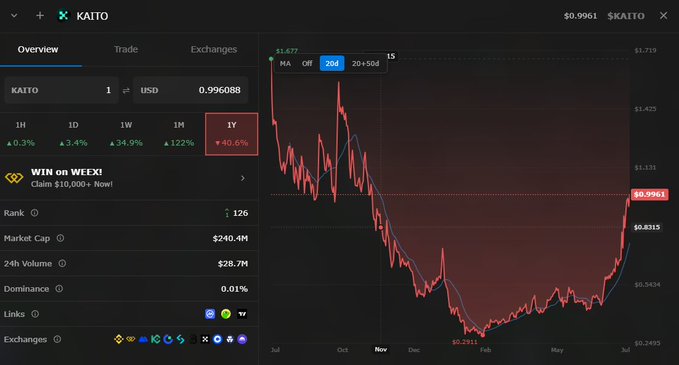Show info for Exchanges row
Image resolution: width=679 pixels, height=365 pixels.
(57, 339)
